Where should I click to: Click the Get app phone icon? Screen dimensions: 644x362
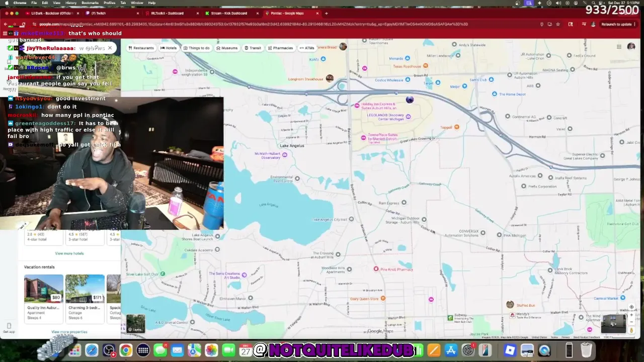[x=9, y=326]
